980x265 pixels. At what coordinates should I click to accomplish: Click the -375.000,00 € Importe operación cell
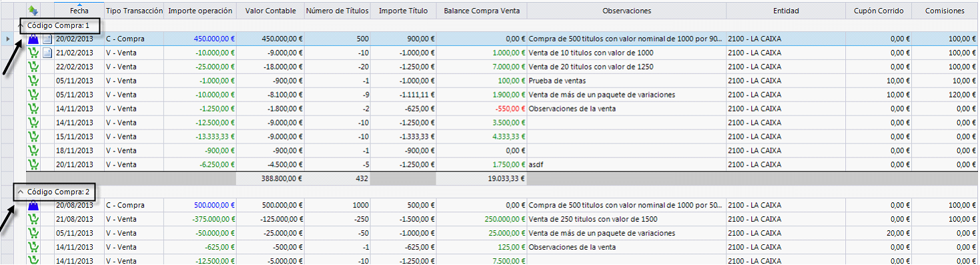tap(200, 220)
